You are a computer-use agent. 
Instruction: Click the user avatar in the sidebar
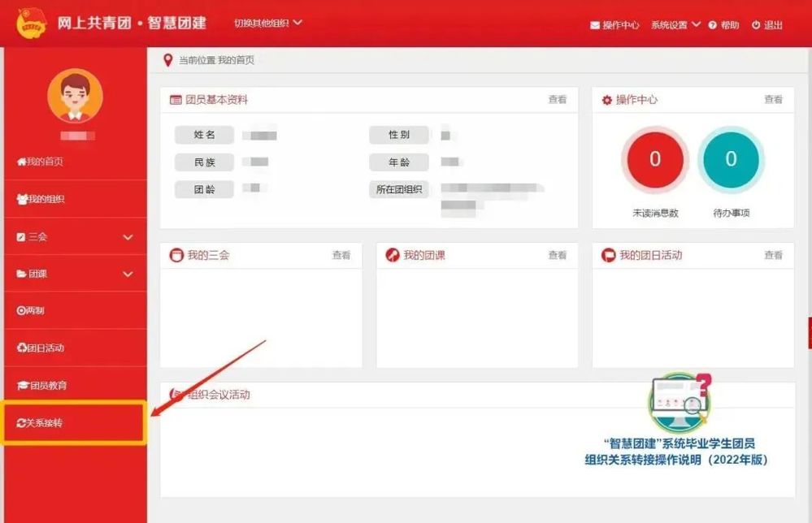point(75,96)
